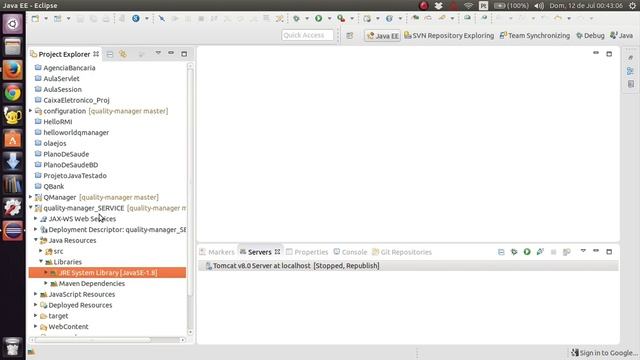Open the Git Repositories tab

click(x=402, y=252)
